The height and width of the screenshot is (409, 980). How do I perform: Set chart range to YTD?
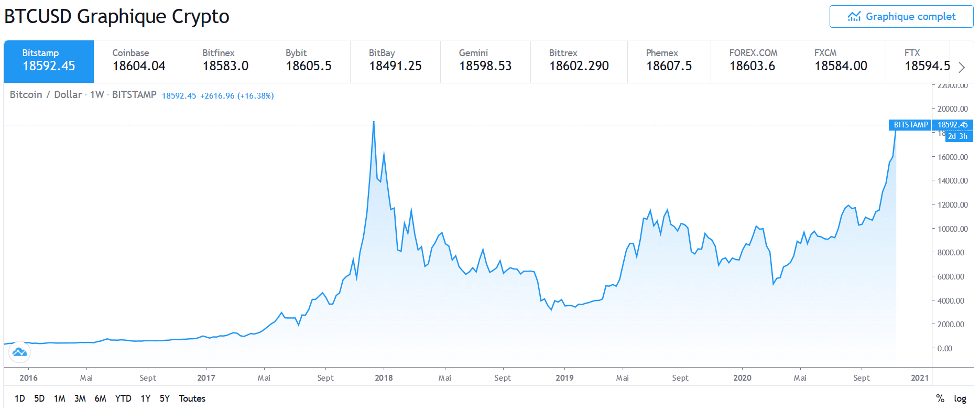pos(123,399)
